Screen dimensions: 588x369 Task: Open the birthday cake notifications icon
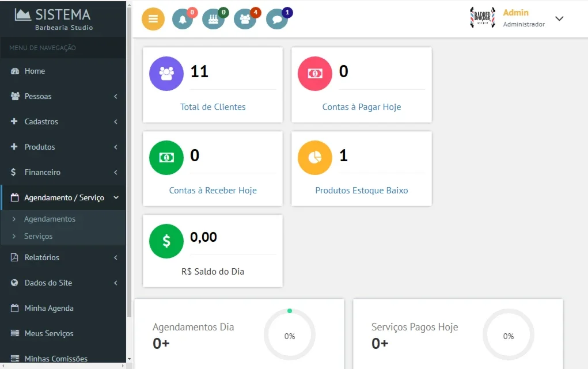[214, 19]
